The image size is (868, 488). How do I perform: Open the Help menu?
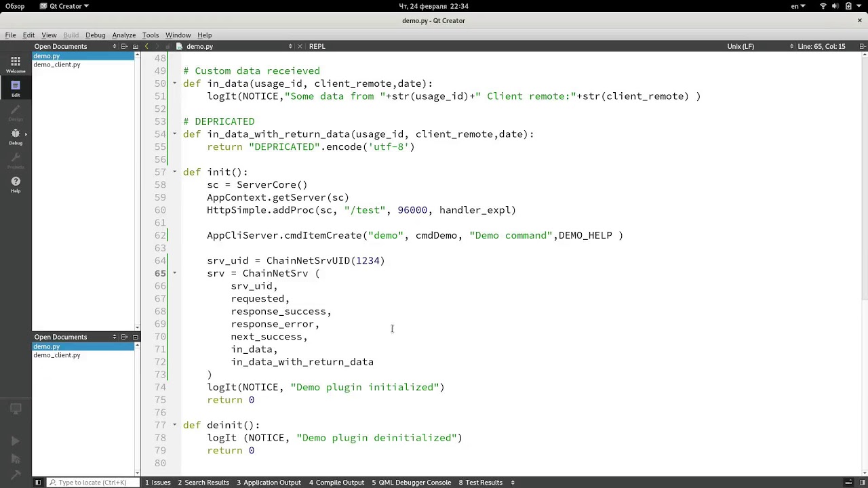point(204,35)
